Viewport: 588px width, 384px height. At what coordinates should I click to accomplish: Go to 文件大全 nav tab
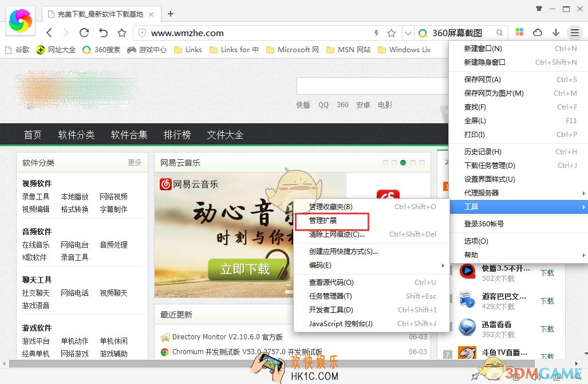point(225,135)
